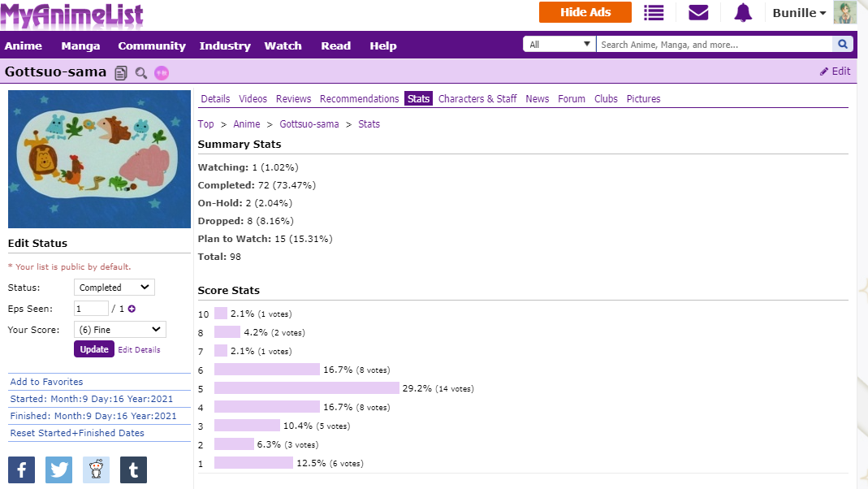The width and height of the screenshot is (868, 489).
Task: Share on Tumblr
Action: click(133, 470)
